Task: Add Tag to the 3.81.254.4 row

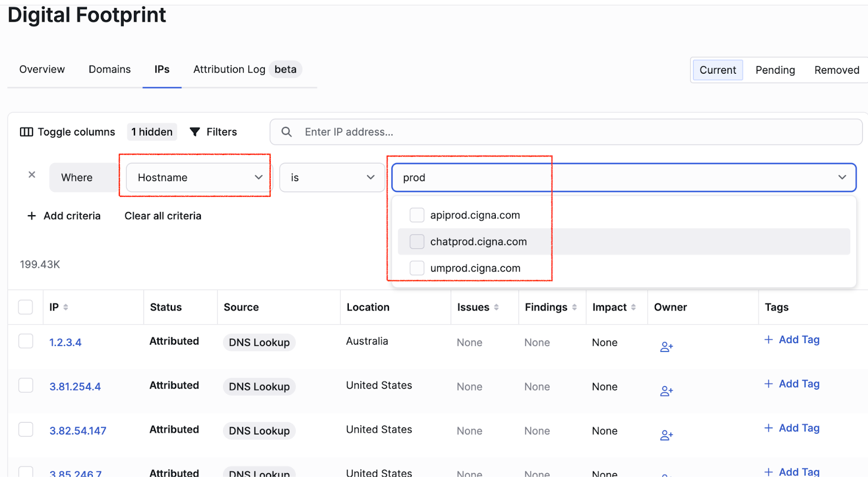Action: pos(792,384)
